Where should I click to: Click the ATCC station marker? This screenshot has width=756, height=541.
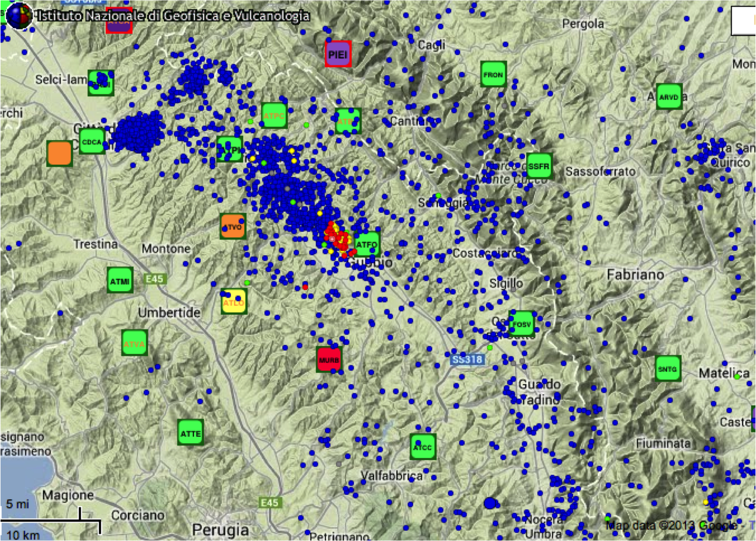[423, 446]
